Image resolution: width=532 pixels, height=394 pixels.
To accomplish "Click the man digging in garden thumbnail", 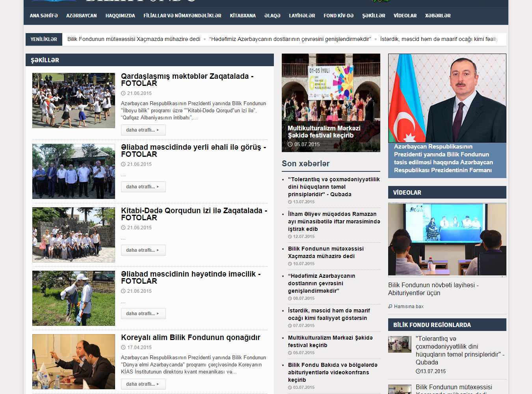I will tap(74, 298).
